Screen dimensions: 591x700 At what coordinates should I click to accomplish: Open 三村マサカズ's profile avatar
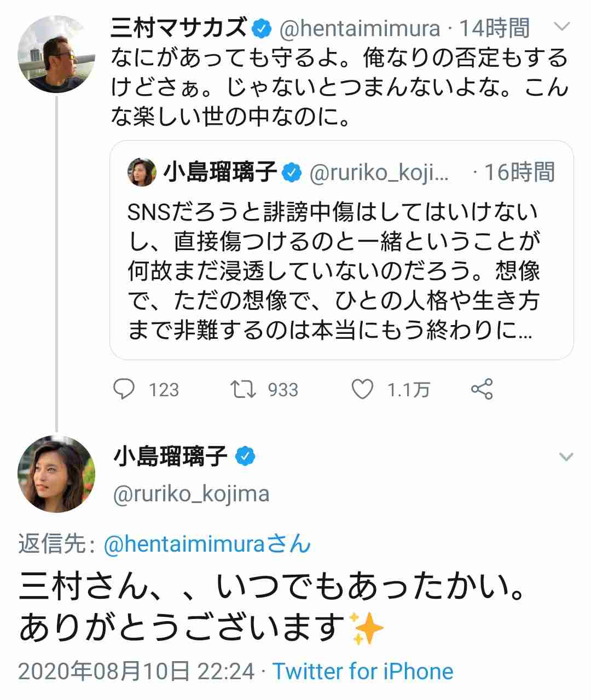click(x=56, y=54)
